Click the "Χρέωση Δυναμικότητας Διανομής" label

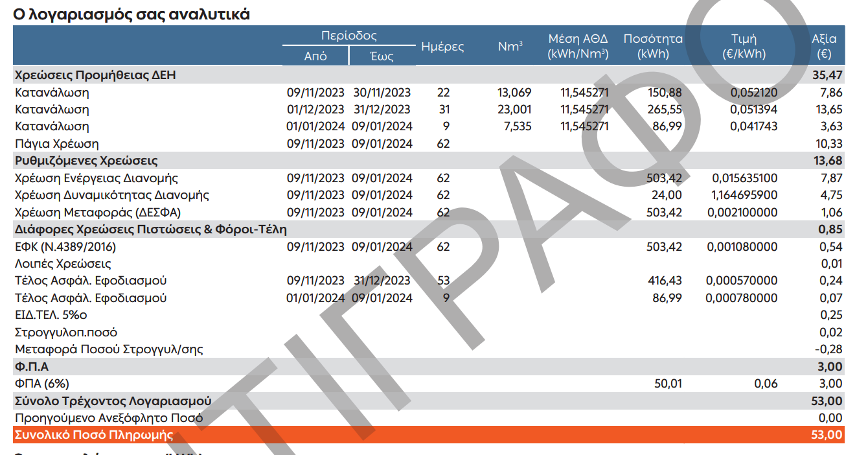click(x=112, y=195)
